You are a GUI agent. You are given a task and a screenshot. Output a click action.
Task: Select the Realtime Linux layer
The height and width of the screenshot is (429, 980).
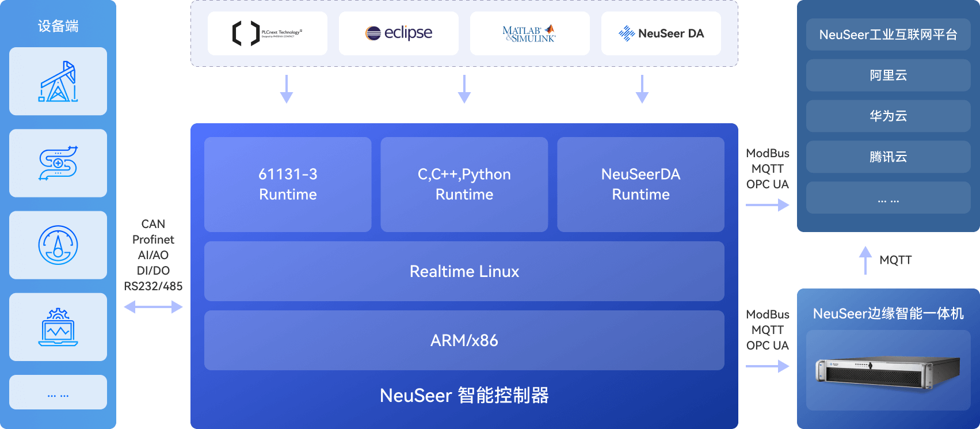click(x=464, y=271)
